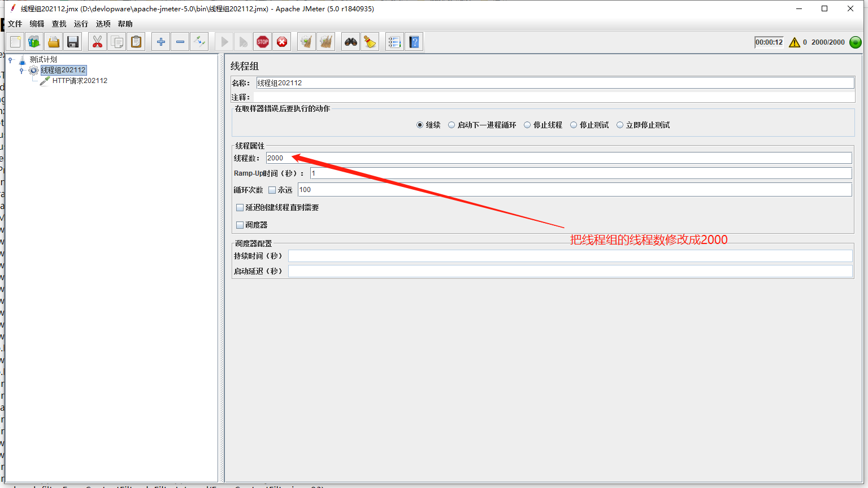The image size is (868, 488).
Task: Enable 延迟创建线程直到需要 checkbox
Action: pyautogui.click(x=240, y=208)
